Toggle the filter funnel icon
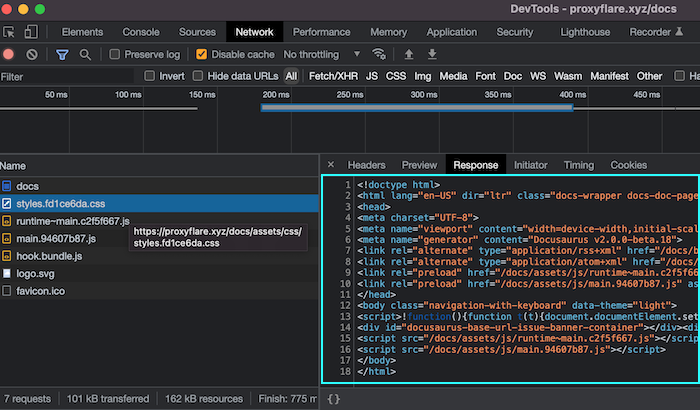Viewport: 700px width, 410px height. (62, 54)
